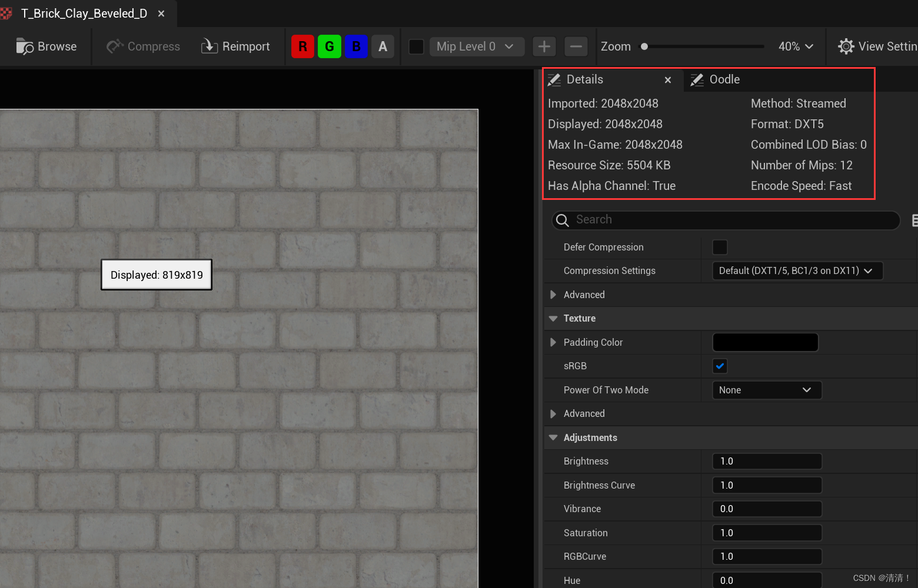
Task: Expand the Padding Color property
Action: click(553, 342)
